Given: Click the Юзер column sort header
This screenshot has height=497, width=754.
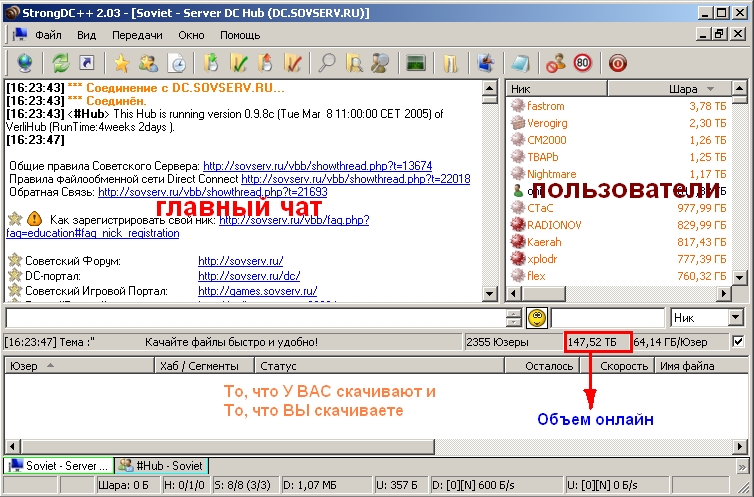Looking at the screenshot, I should [79, 366].
